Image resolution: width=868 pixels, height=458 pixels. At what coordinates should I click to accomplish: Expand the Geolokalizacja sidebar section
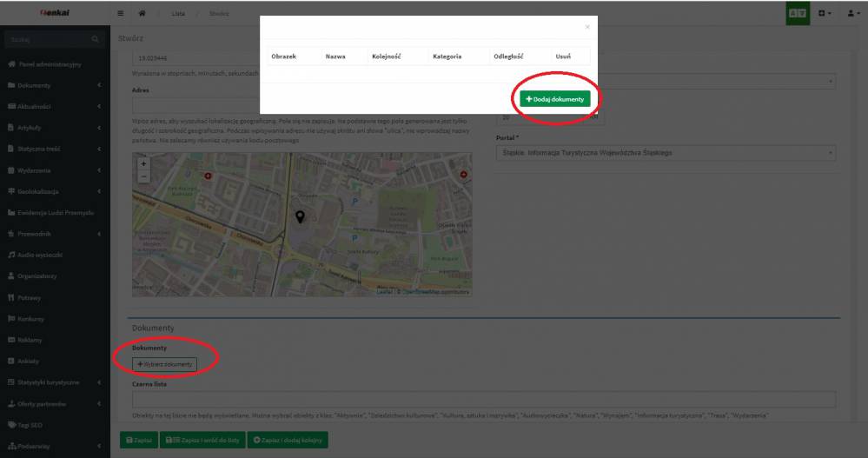click(x=52, y=191)
